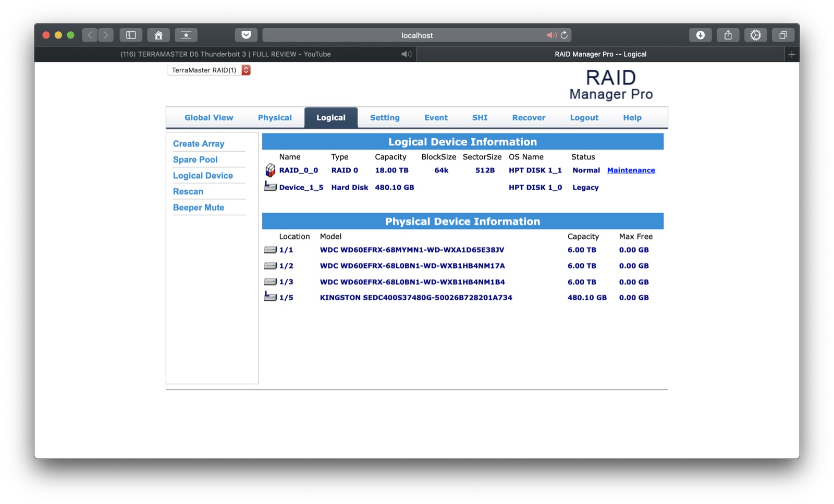Click the 512B sector size value
Screen dimensions: 834x504
click(485, 170)
